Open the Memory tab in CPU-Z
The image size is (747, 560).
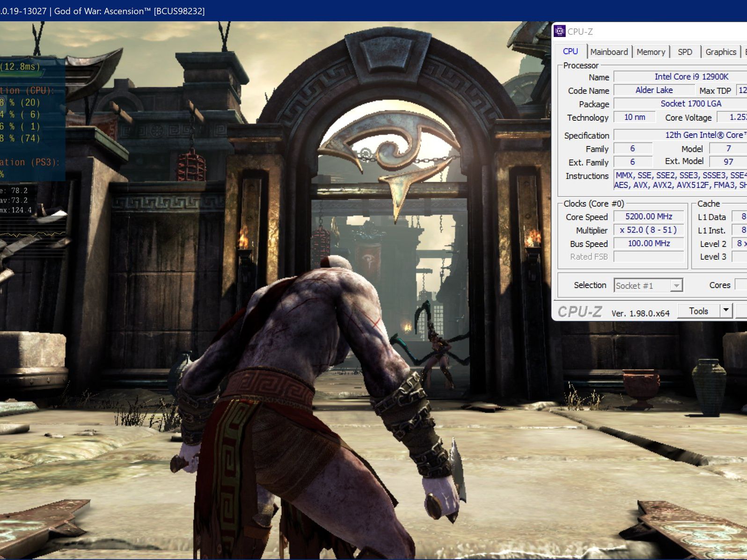coord(651,52)
